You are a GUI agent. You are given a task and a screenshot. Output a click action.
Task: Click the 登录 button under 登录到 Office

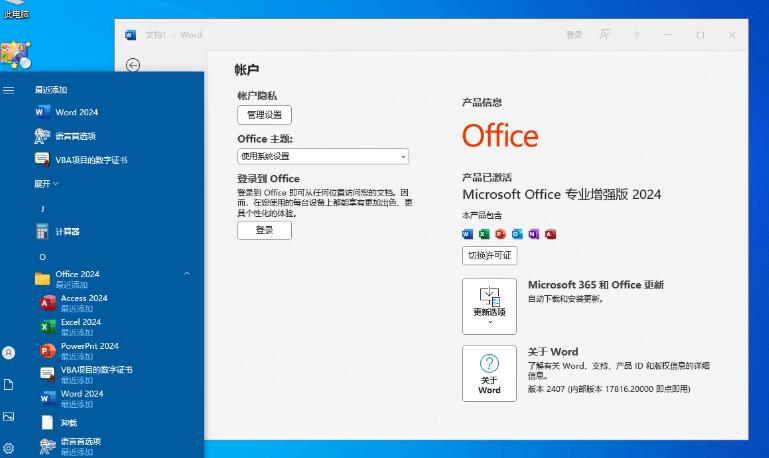click(264, 230)
